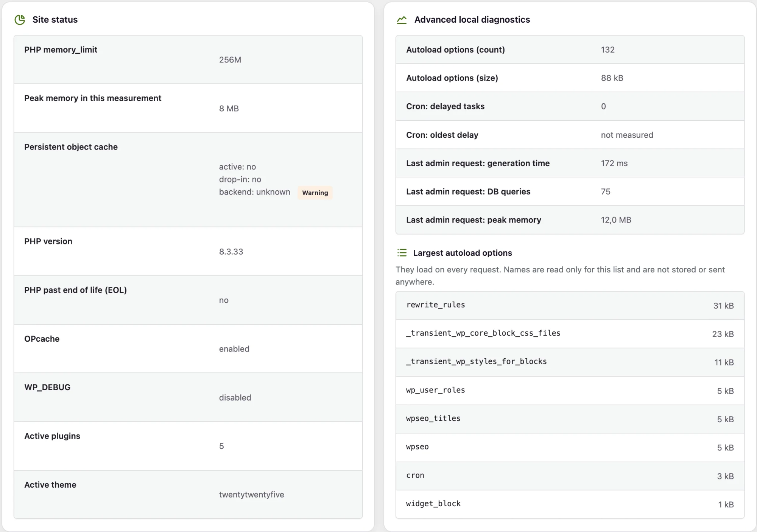Screen dimensions: 757x532
Task: Click the 'drop-in: no' cache line
Action: tap(240, 179)
